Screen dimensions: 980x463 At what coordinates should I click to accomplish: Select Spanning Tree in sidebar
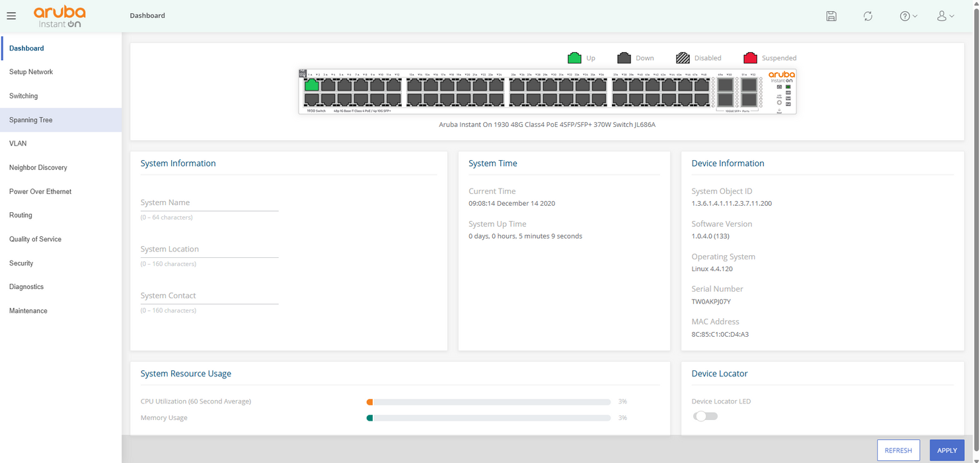[x=31, y=120]
